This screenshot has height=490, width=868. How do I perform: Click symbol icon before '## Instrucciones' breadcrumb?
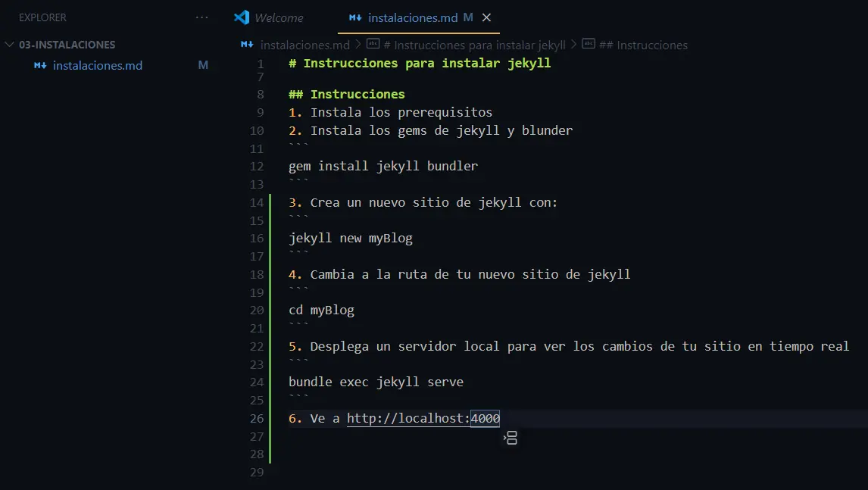pos(589,44)
